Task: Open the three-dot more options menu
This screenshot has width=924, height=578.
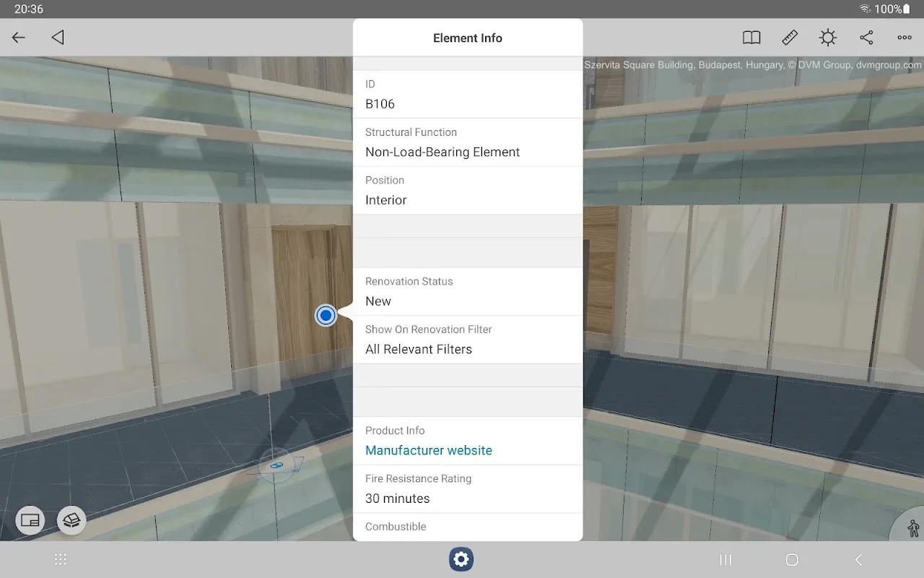Action: (x=905, y=38)
